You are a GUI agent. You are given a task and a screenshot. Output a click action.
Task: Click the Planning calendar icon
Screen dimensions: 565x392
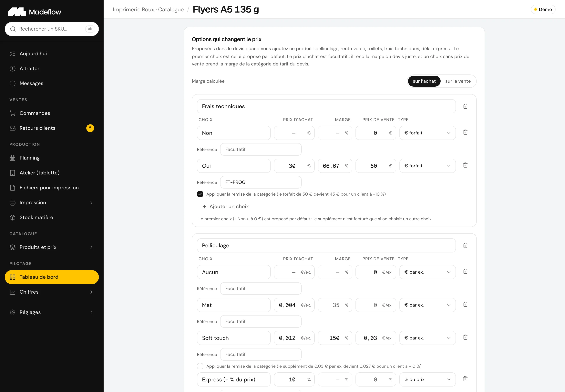tap(13, 158)
